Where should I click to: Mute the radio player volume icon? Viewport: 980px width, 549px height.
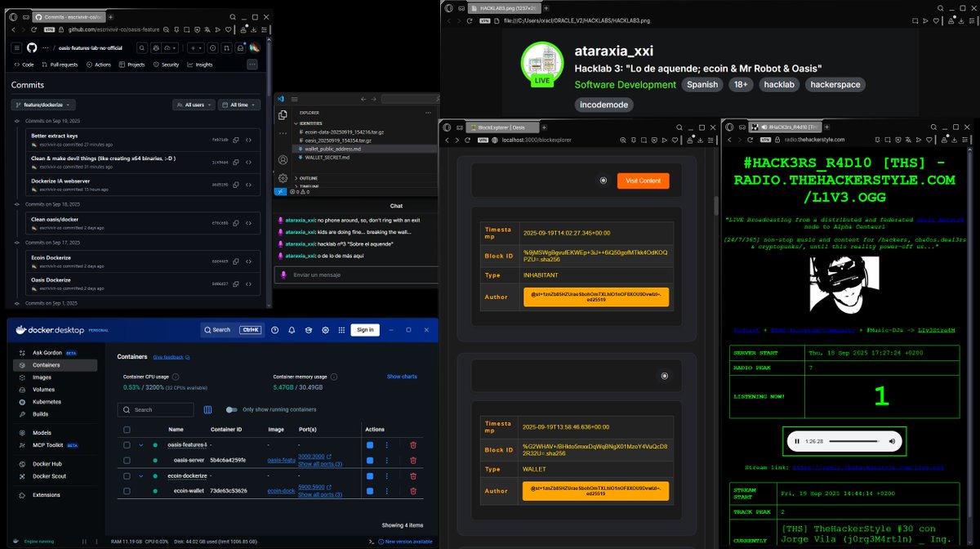pyautogui.click(x=892, y=441)
